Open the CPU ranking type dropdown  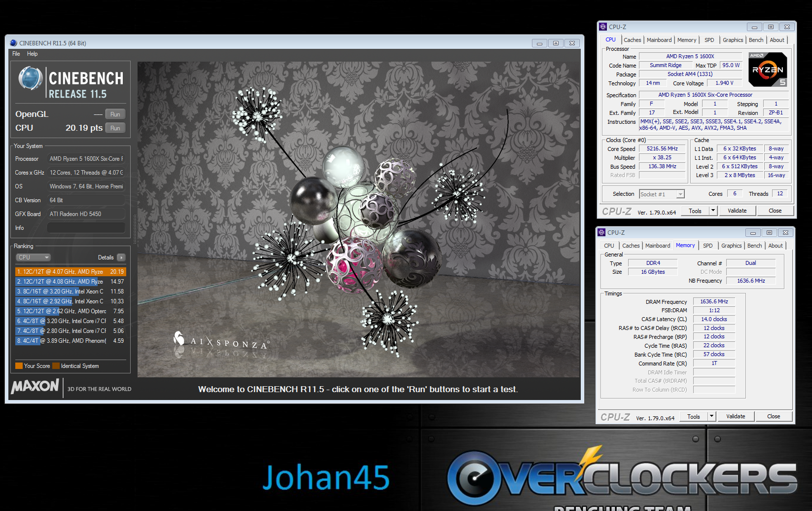pos(33,257)
